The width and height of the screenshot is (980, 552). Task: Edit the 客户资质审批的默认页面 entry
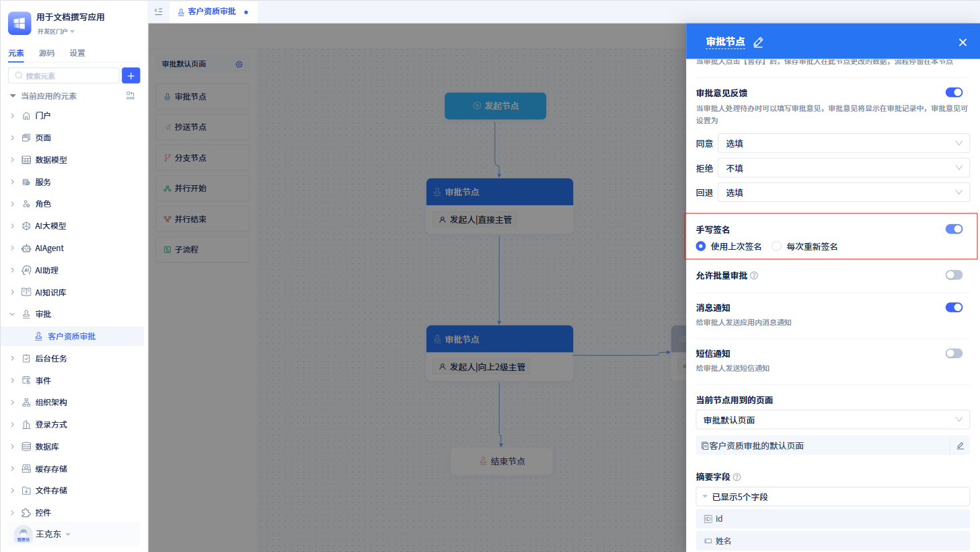(960, 446)
